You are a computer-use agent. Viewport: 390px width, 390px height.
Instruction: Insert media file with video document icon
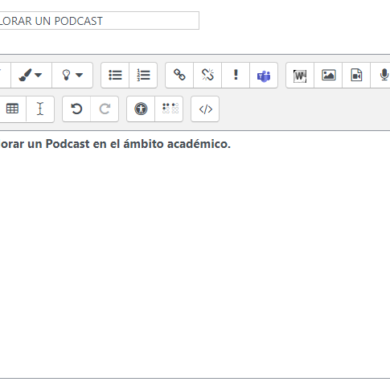click(x=356, y=75)
